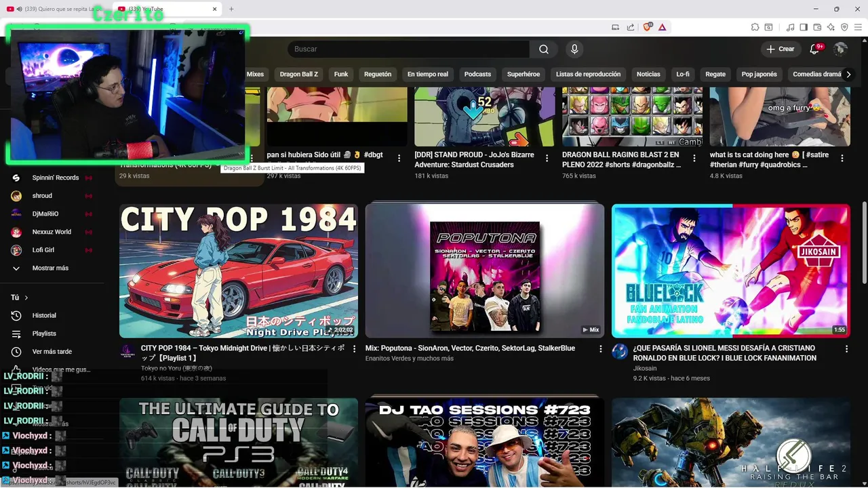
Task: Start voice search with the microphone icon
Action: (x=574, y=49)
